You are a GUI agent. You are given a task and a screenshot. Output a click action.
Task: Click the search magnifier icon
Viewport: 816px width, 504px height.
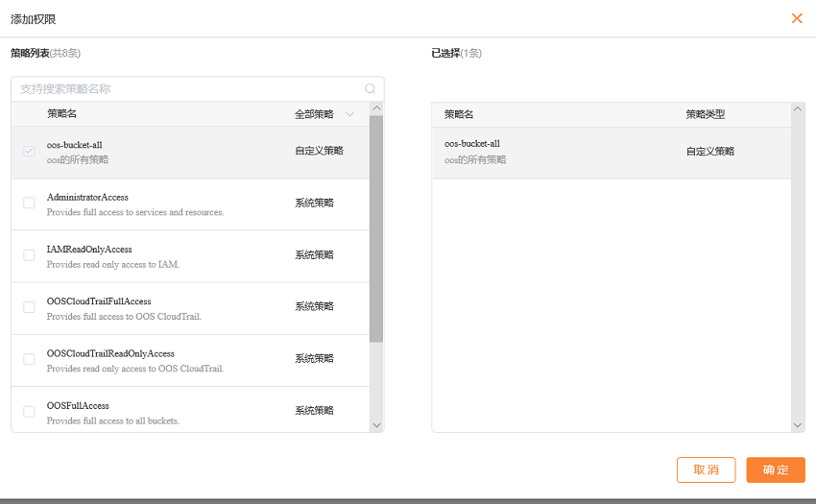pyautogui.click(x=371, y=88)
